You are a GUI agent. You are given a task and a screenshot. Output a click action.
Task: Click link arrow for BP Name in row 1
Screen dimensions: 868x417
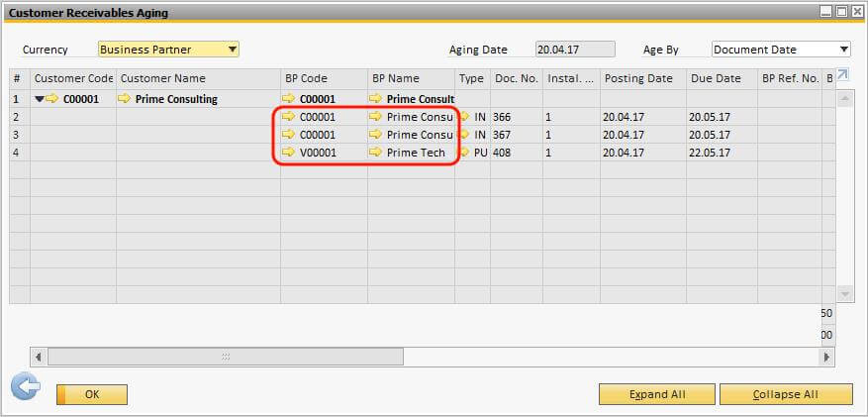click(x=376, y=99)
